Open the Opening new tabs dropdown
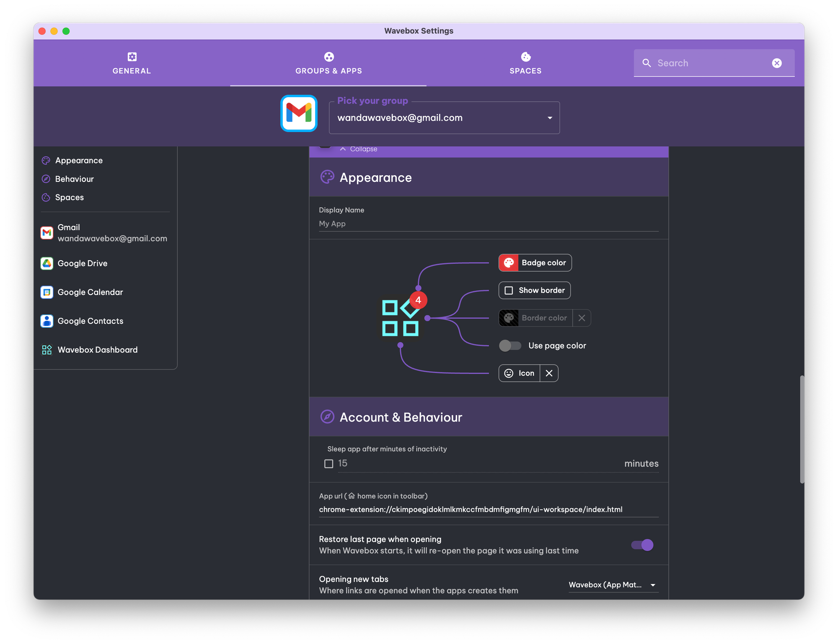Screen dimensions: 838x644 tap(613, 585)
